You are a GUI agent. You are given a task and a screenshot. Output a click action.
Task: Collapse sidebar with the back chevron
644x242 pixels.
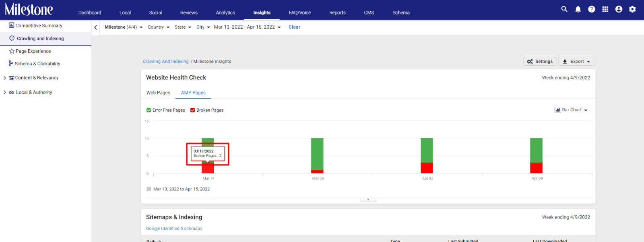pyautogui.click(x=95, y=27)
